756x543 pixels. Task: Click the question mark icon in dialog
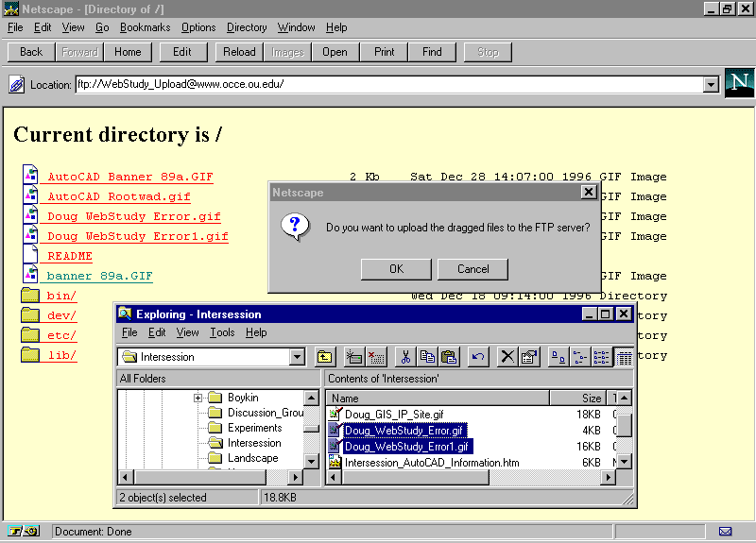click(x=295, y=227)
